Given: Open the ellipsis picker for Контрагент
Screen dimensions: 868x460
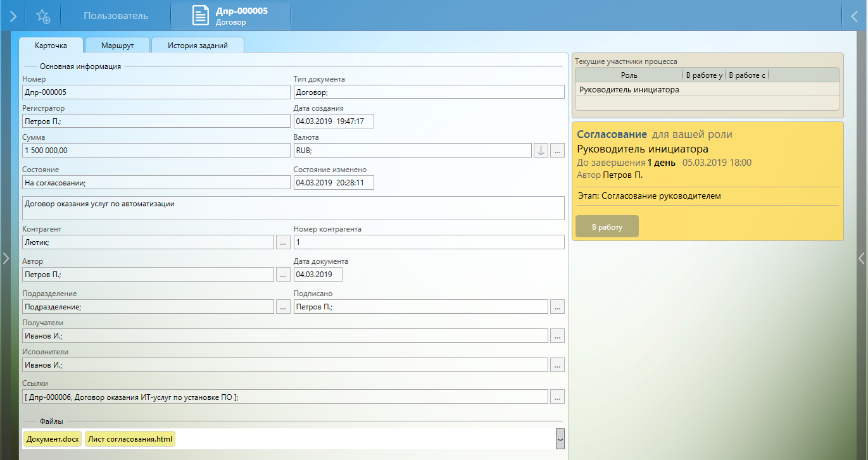Looking at the screenshot, I should [283, 242].
